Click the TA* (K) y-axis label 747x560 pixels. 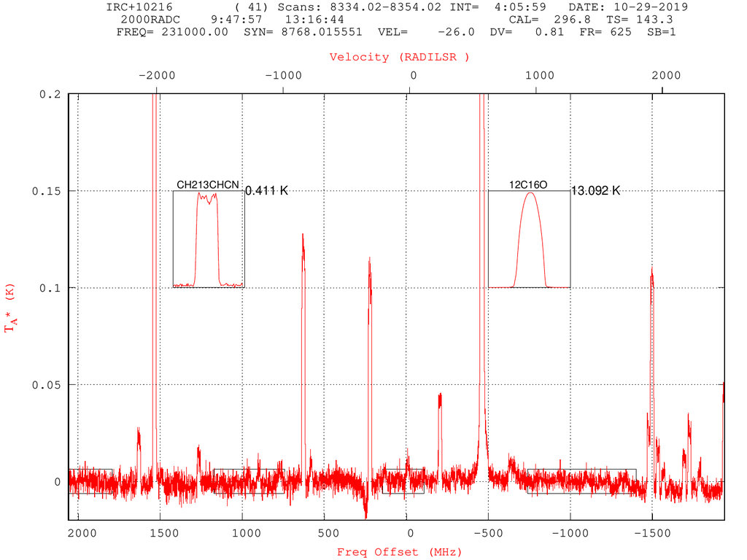coord(10,308)
